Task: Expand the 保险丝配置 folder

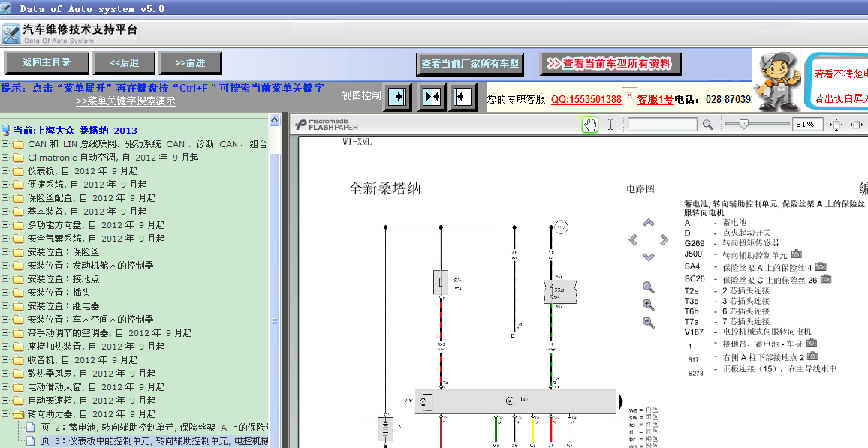Action: [5, 197]
